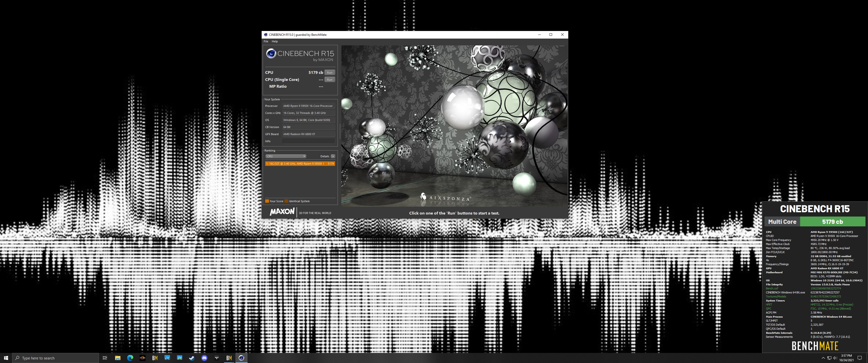Click Cinebench title bar app icon
868x363 pixels.
pos(265,35)
